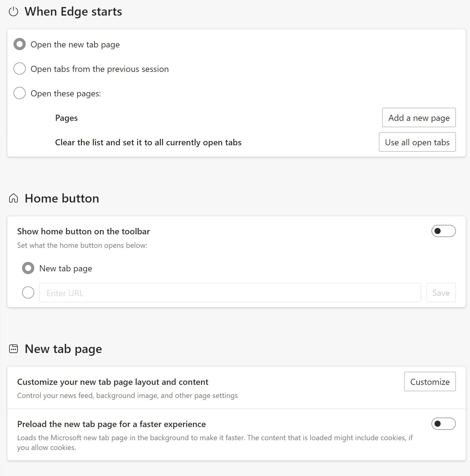Click the "Add a new page" button
This screenshot has width=470, height=476.
[419, 118]
